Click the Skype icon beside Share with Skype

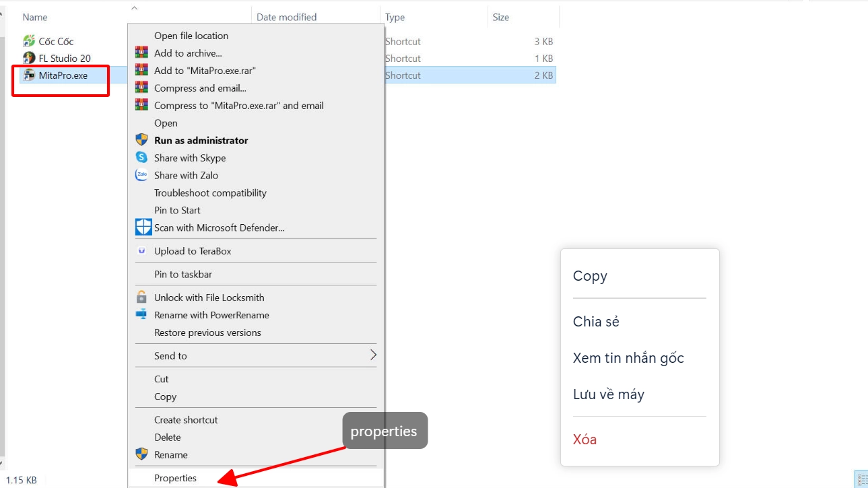pos(141,158)
